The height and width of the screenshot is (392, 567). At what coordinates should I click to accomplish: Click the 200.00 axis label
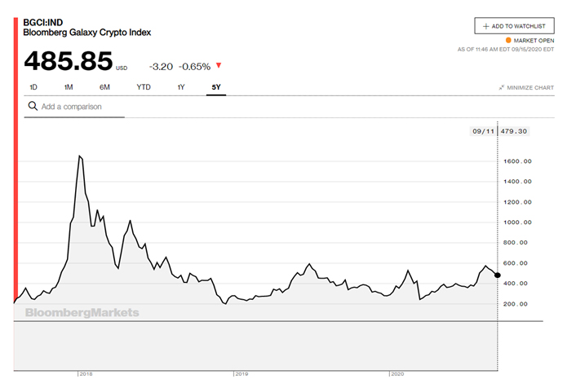[516, 304]
